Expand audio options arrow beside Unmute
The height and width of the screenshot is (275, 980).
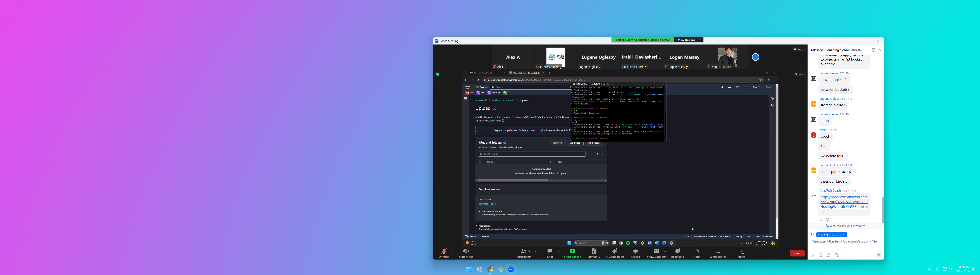click(x=452, y=251)
